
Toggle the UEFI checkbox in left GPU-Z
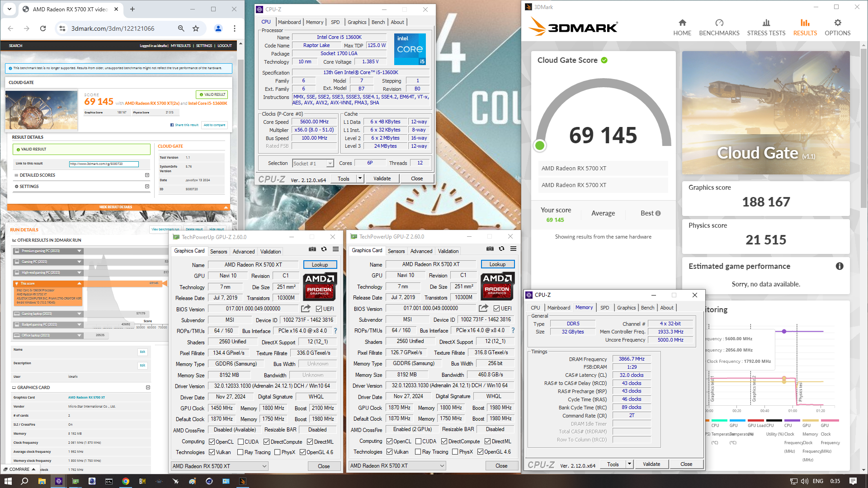(x=319, y=309)
